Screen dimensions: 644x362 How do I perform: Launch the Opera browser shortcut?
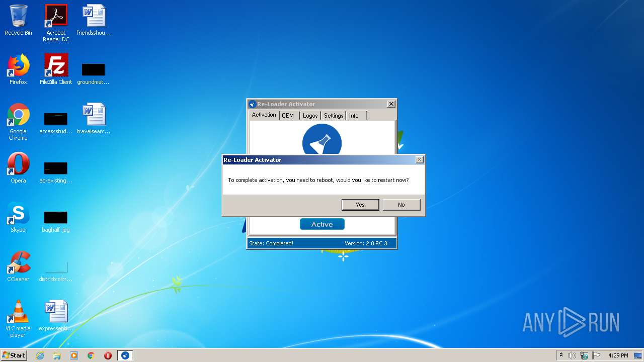pos(18,168)
